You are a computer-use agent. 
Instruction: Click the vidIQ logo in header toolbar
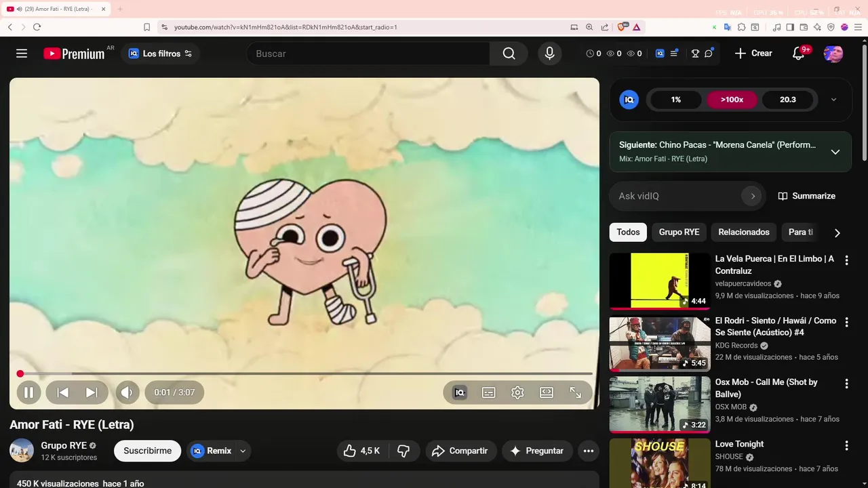(660, 54)
